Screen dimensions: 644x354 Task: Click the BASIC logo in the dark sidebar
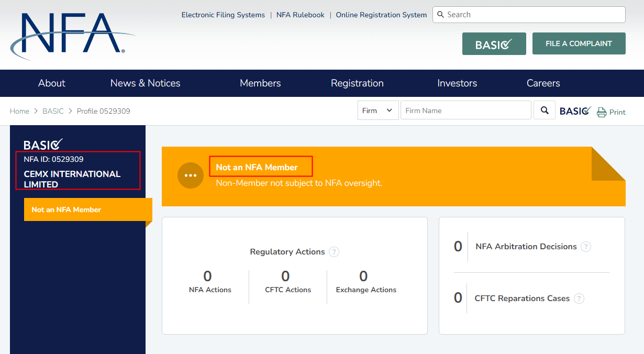point(43,144)
